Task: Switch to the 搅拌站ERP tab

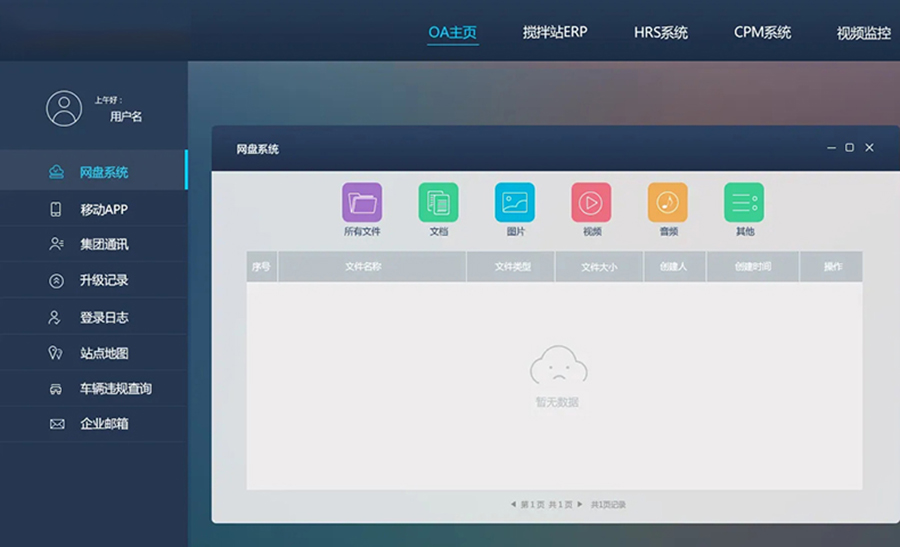Action: tap(555, 32)
